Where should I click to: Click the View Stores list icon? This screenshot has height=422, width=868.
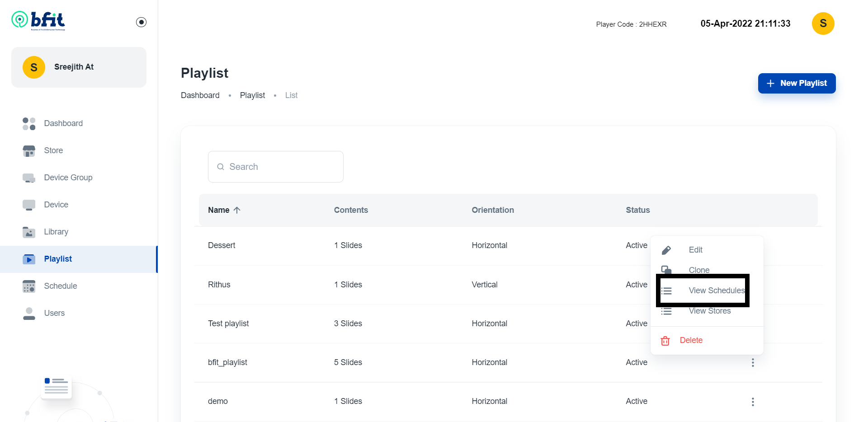tap(666, 311)
